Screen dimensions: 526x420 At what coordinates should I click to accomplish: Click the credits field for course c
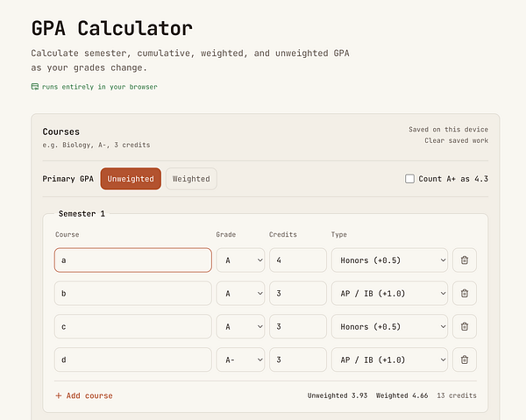[x=298, y=326]
